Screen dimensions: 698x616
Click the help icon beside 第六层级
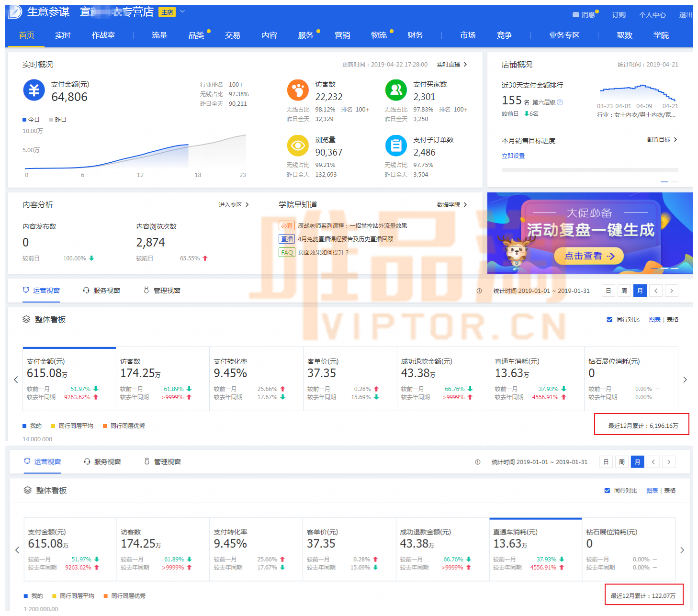pyautogui.click(x=560, y=102)
